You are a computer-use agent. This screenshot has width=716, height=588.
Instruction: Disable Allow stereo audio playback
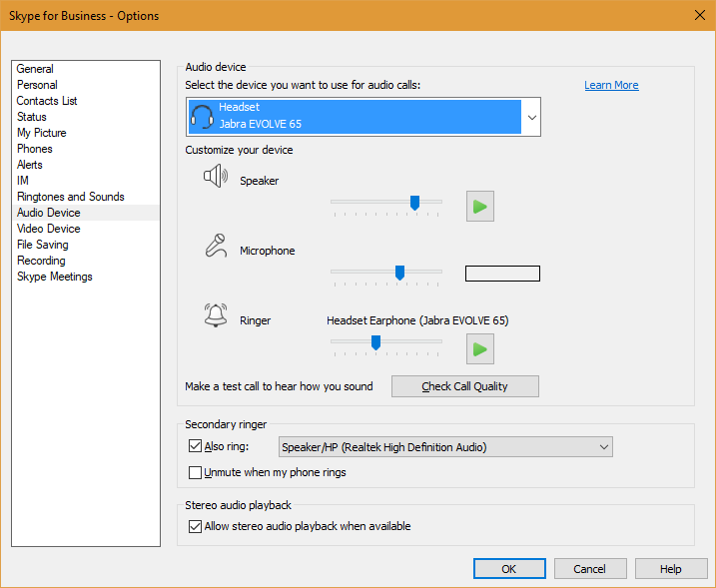pos(195,526)
